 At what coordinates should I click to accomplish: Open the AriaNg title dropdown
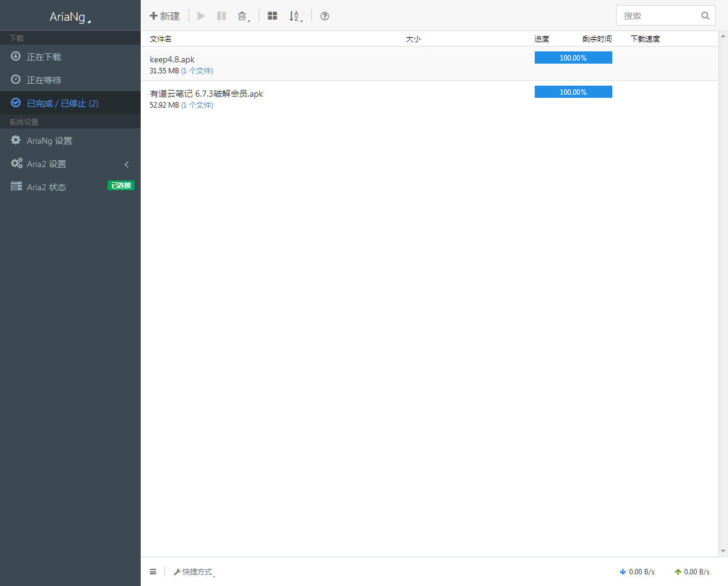(70, 17)
